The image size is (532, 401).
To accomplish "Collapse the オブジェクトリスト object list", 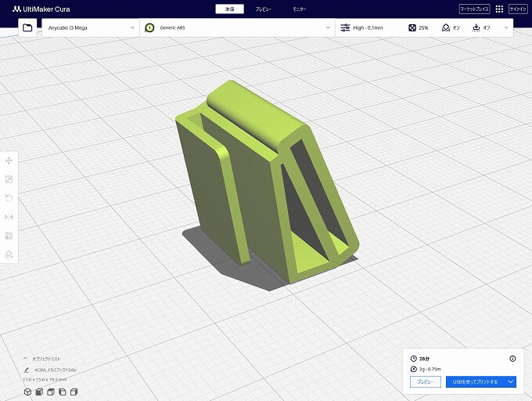I will 25,358.
